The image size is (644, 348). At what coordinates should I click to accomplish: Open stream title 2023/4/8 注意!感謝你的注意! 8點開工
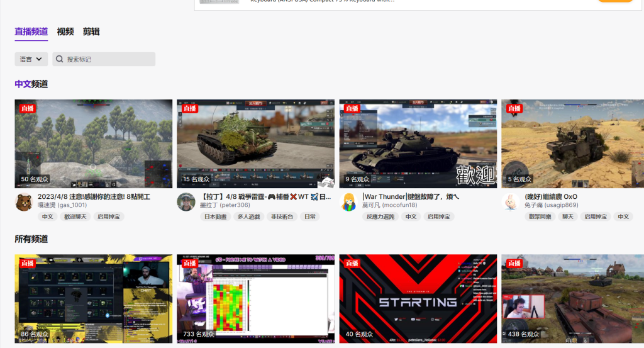coord(94,197)
